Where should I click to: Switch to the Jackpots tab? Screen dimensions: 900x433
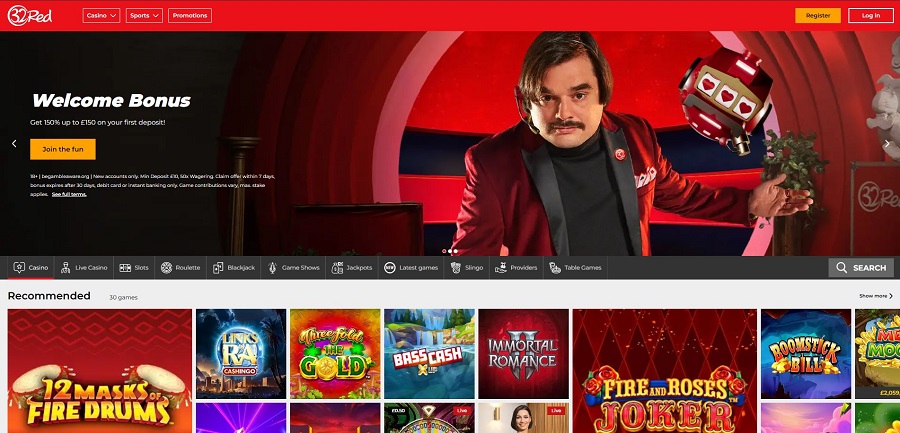pos(352,268)
